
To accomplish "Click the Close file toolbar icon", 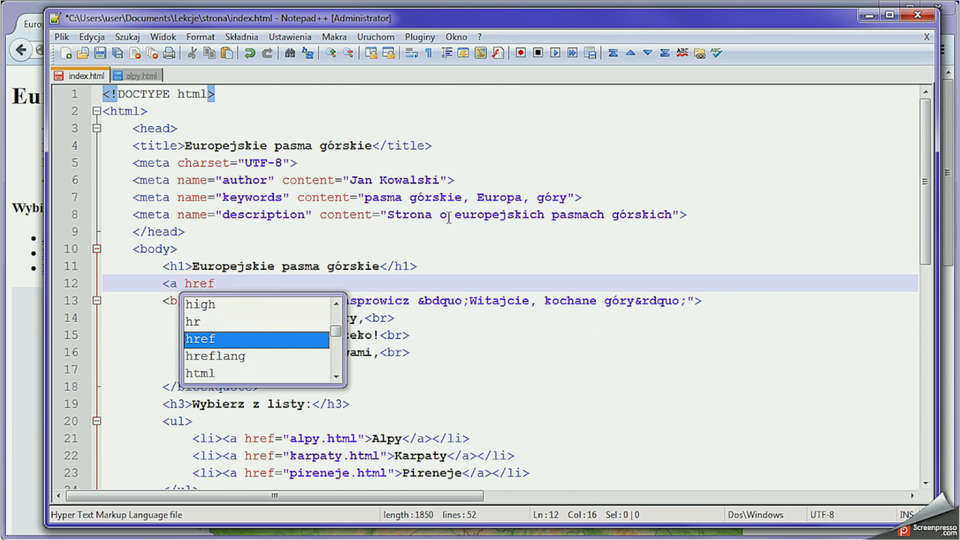I will [135, 53].
